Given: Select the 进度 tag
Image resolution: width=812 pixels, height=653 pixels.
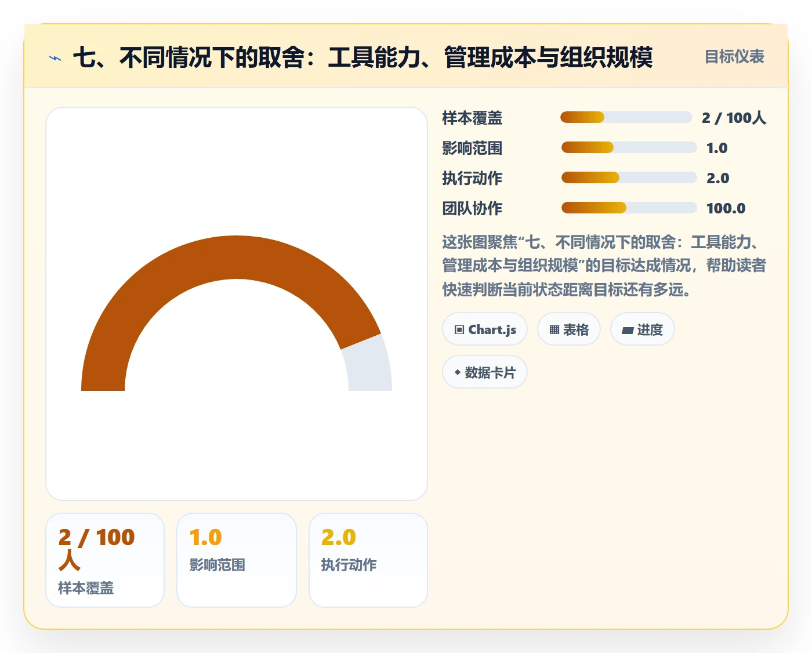Looking at the screenshot, I should 643,329.
